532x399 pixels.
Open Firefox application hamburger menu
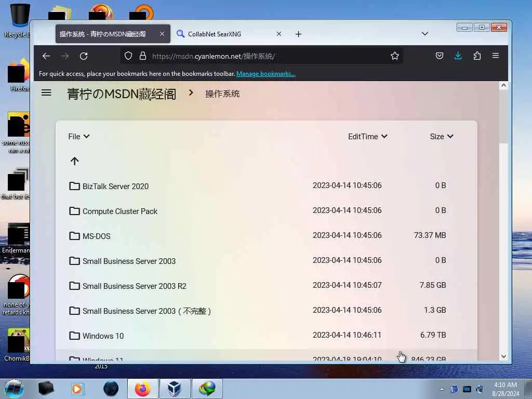[495, 56]
